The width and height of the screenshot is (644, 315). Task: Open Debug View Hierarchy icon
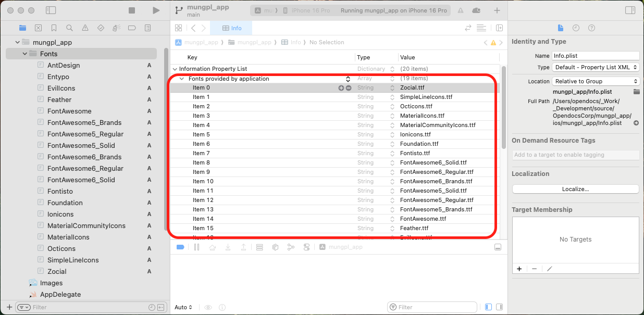[x=275, y=247]
